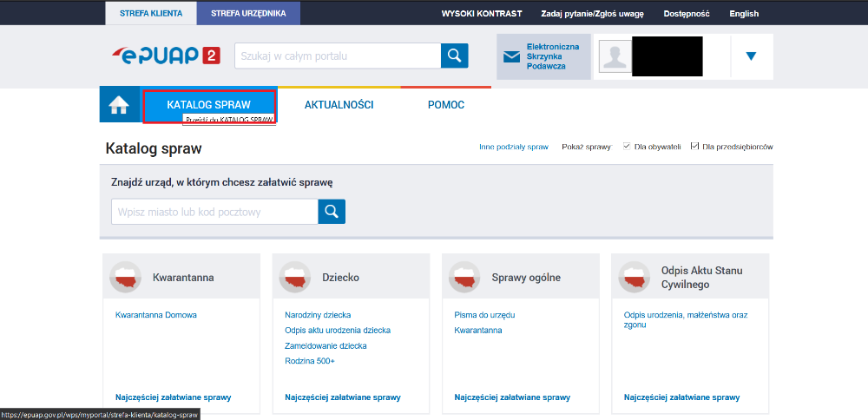Screen dimensions: 868x420
Task: Expand the user account dropdown arrow
Action: click(751, 56)
